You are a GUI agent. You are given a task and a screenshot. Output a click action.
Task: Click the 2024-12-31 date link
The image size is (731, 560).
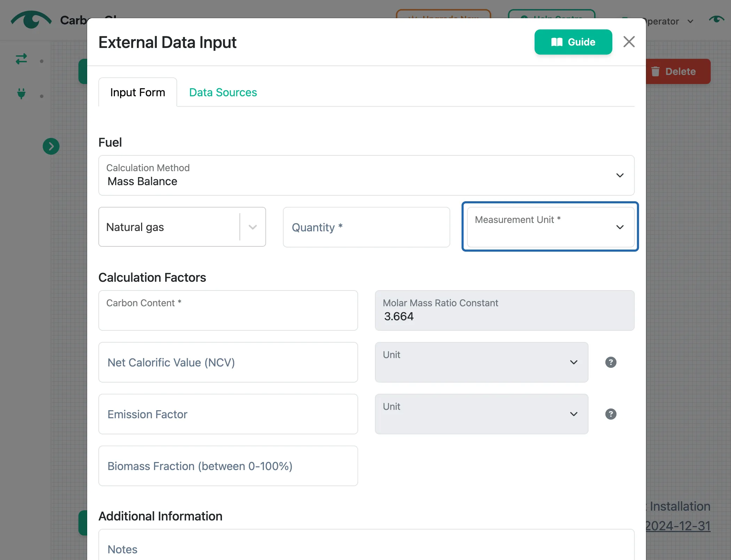678,526
